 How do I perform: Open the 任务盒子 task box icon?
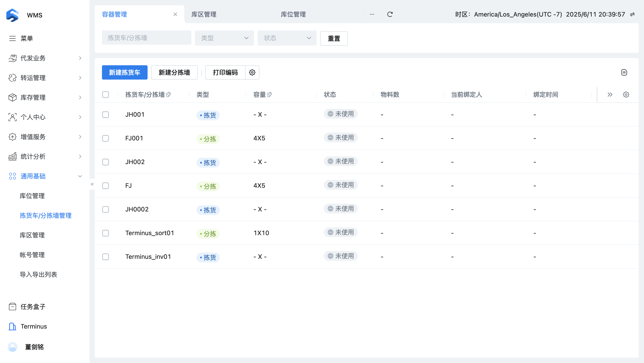tap(13, 306)
